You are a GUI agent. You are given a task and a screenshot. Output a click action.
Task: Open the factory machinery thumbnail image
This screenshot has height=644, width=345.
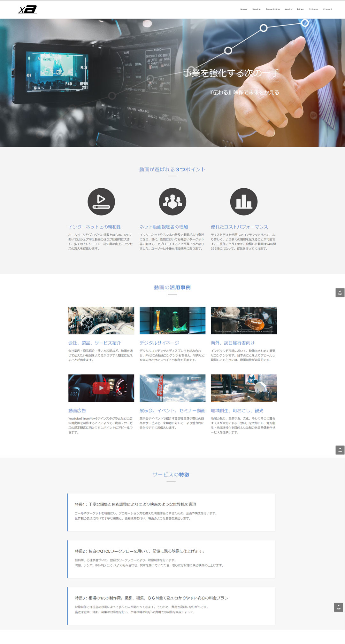point(101,320)
